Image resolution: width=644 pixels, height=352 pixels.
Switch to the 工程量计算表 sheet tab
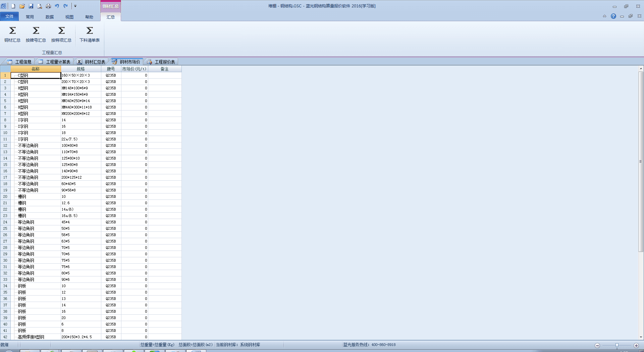tap(55, 62)
